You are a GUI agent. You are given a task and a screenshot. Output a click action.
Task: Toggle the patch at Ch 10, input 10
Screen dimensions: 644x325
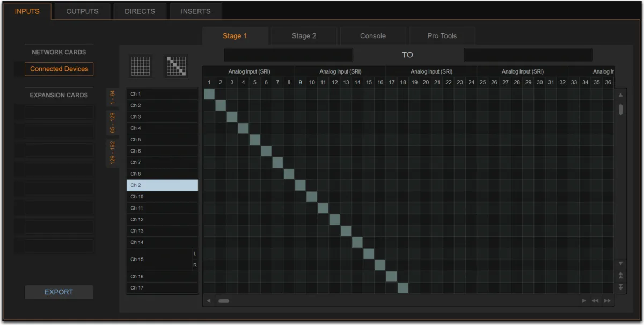(312, 197)
